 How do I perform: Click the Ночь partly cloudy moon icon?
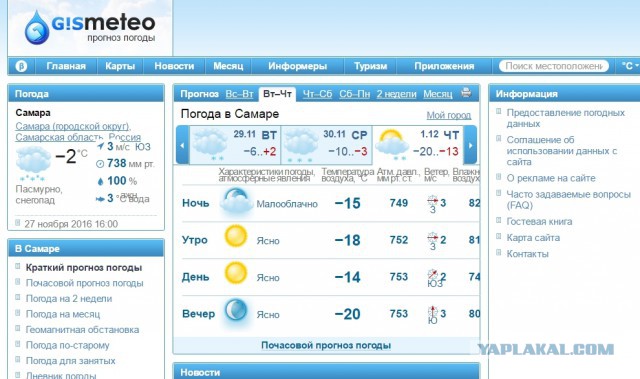(x=236, y=201)
